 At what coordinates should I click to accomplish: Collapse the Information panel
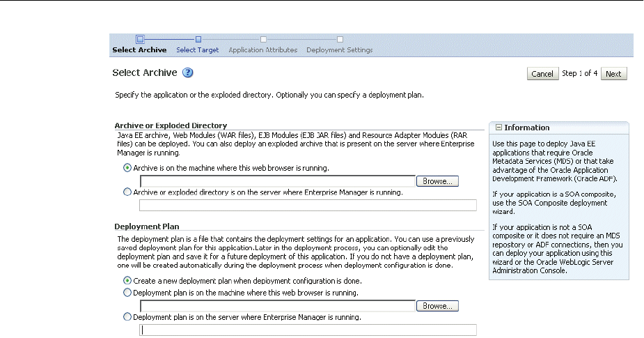[x=499, y=128]
